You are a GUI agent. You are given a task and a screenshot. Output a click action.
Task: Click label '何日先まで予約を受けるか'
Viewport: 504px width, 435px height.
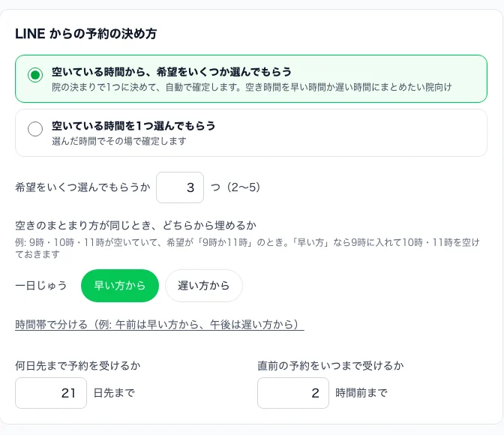tap(78, 365)
